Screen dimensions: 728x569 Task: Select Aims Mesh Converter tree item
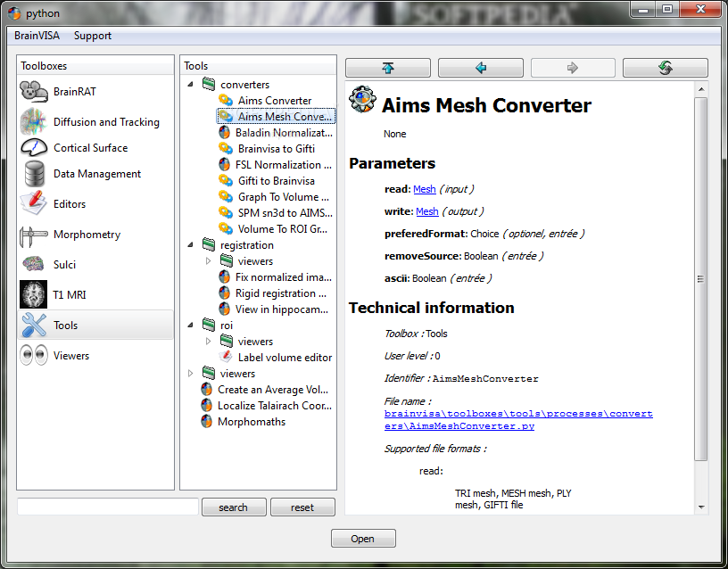pyautogui.click(x=277, y=116)
